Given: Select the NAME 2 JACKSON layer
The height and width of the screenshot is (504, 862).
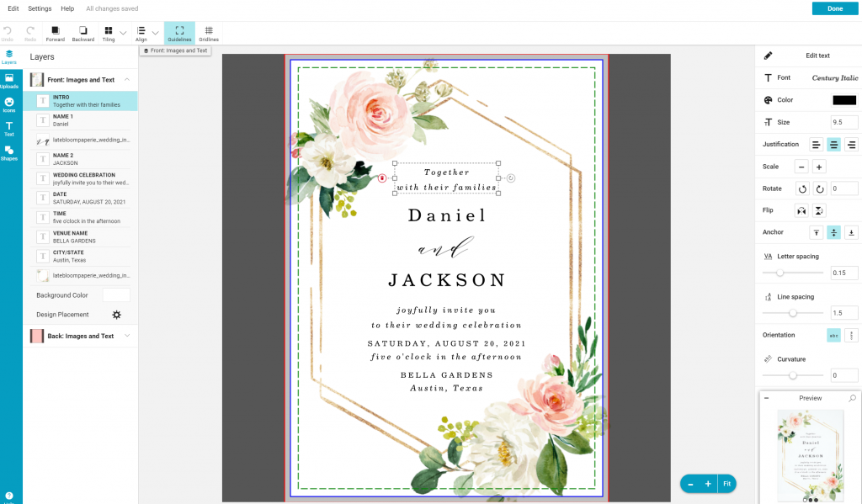Looking at the screenshot, I should click(80, 159).
